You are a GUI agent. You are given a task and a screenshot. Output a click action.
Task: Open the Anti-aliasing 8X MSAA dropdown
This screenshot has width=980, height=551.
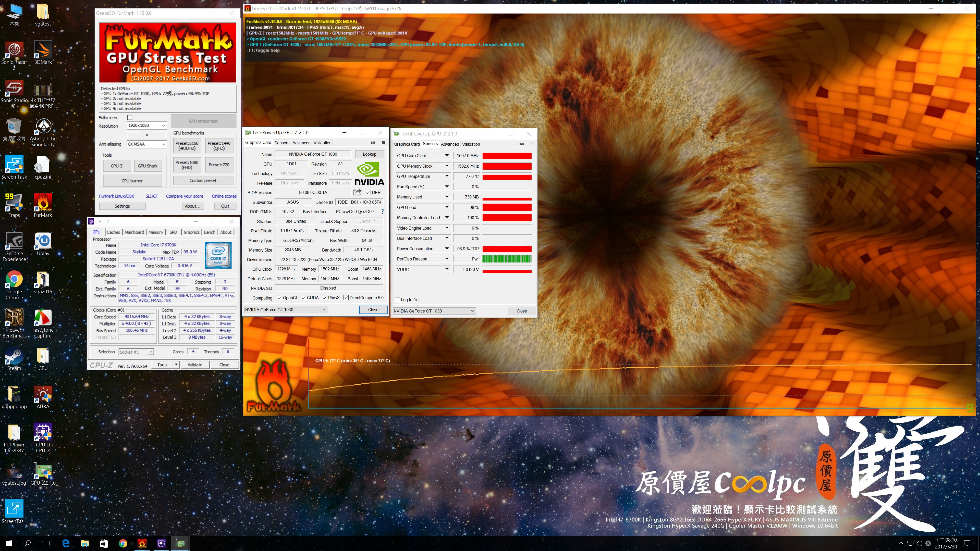tap(147, 144)
